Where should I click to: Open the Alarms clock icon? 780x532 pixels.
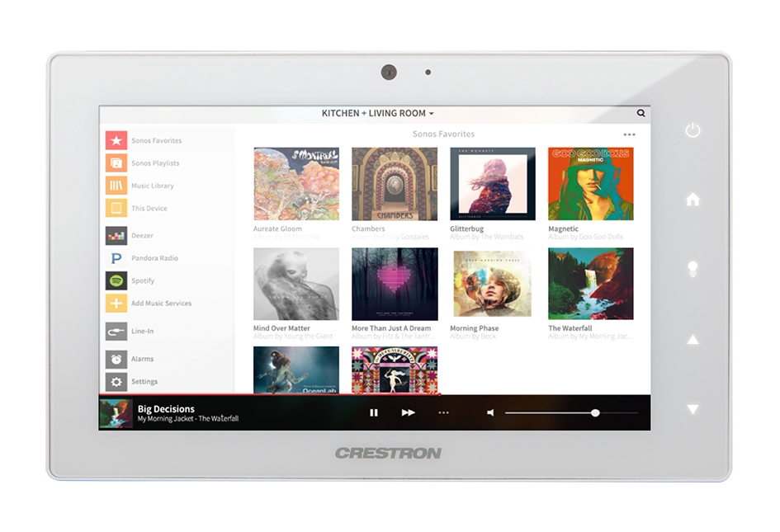click(116, 359)
